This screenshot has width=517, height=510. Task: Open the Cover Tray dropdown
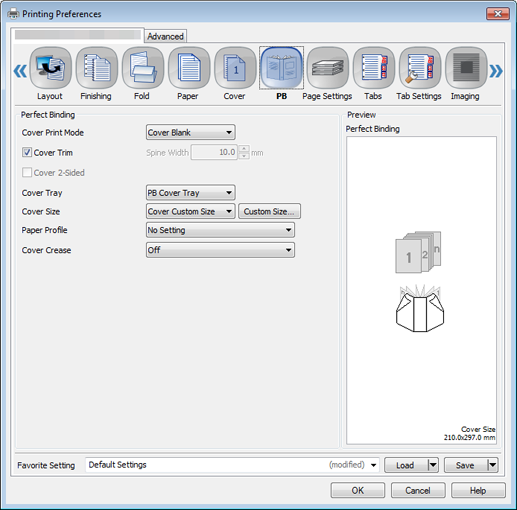[190, 193]
